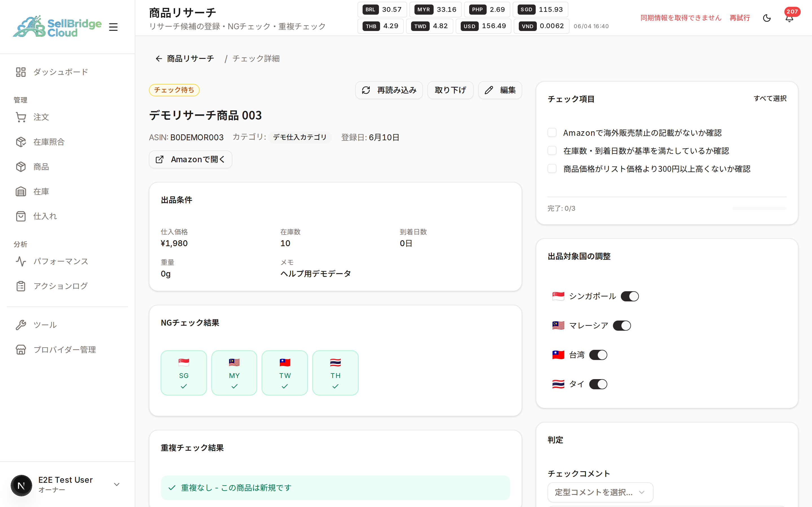Click the 完了 progress bar
812x507 pixels.
click(759, 208)
